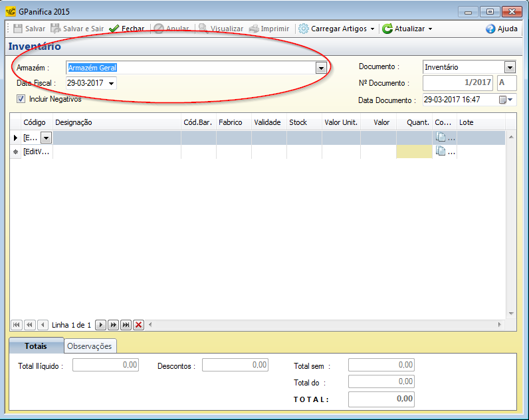Screen dimensions: 529x420
Task: Open the Documento Inventário dropdown
Action: [x=510, y=67]
